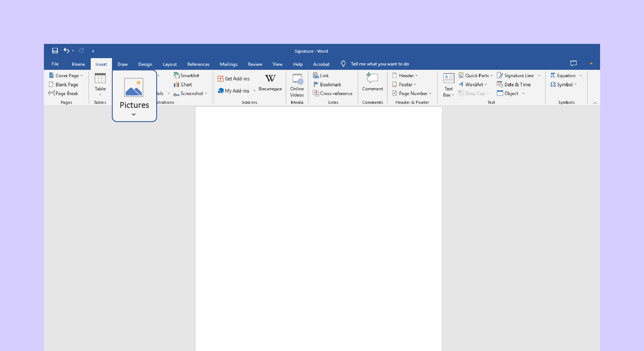The height and width of the screenshot is (351, 644).
Task: Insert a Chart
Action: (x=183, y=84)
